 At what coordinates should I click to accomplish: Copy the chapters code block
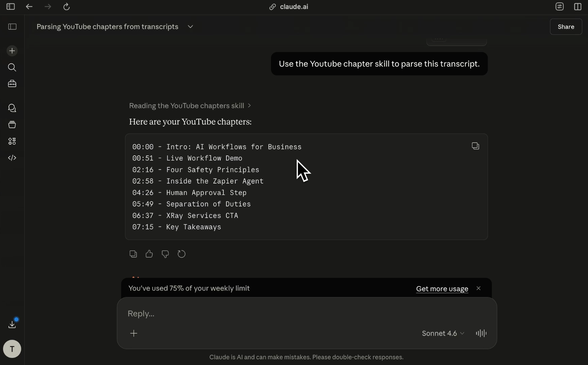(475, 146)
